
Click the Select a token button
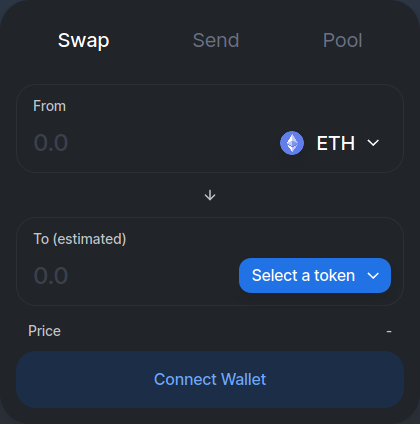pyautogui.click(x=315, y=276)
